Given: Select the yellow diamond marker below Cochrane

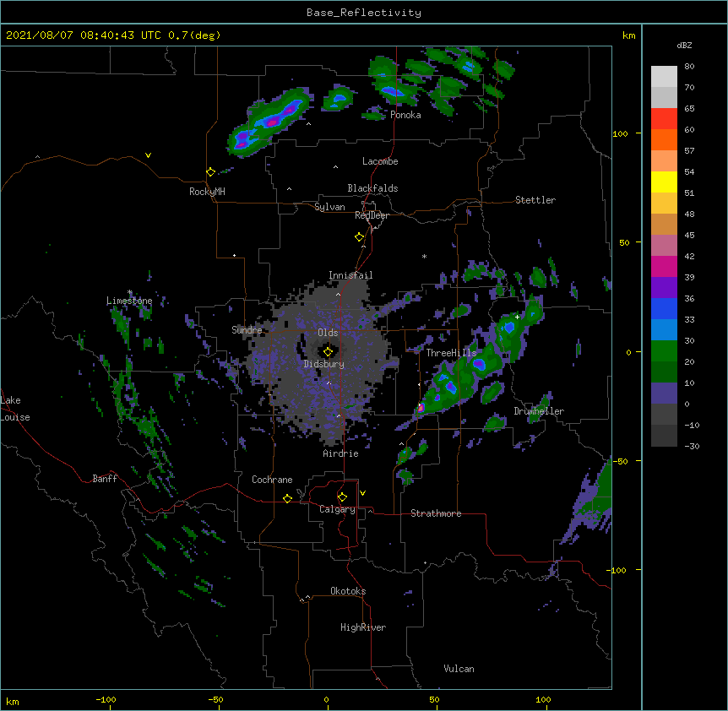Looking at the screenshot, I should tap(287, 498).
